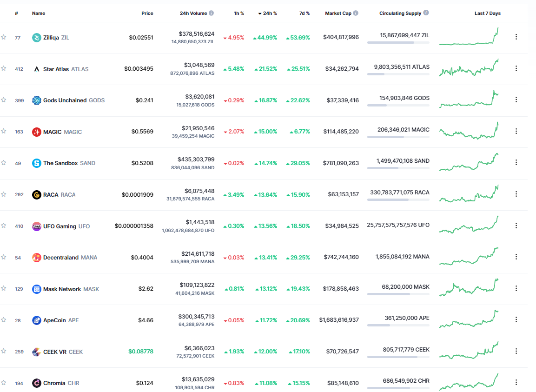This screenshot has width=536, height=392.
Task: Expand the three-dot menu for Chromia
Action: pyautogui.click(x=516, y=382)
